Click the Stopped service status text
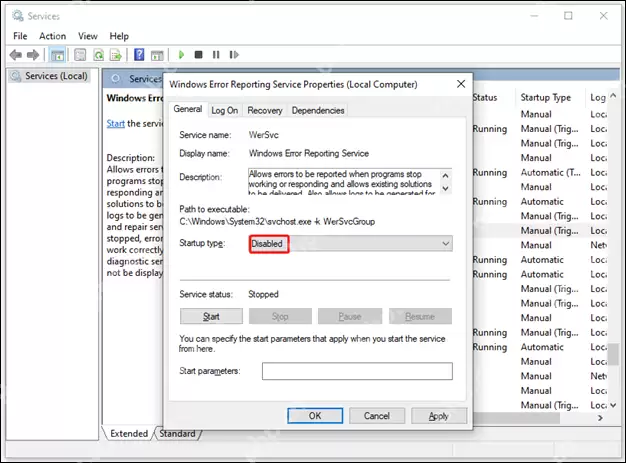 (x=263, y=294)
